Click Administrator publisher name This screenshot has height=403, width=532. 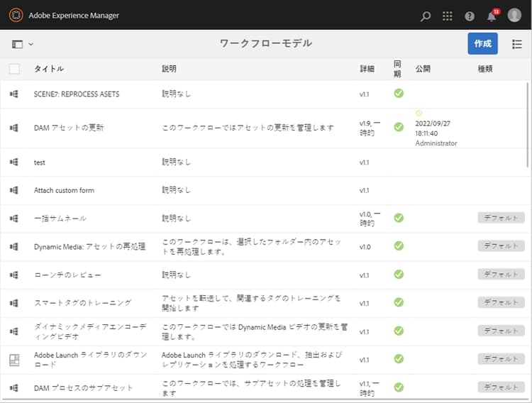pyautogui.click(x=436, y=143)
